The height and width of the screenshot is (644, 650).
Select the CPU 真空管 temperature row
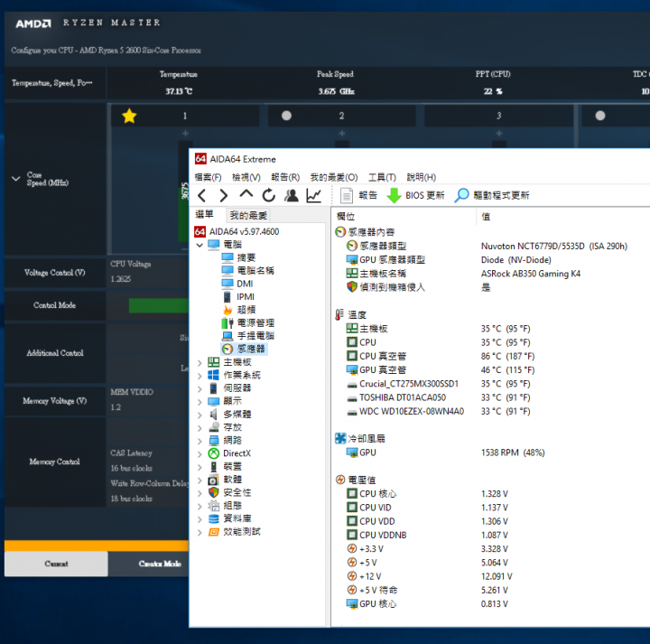441,356
